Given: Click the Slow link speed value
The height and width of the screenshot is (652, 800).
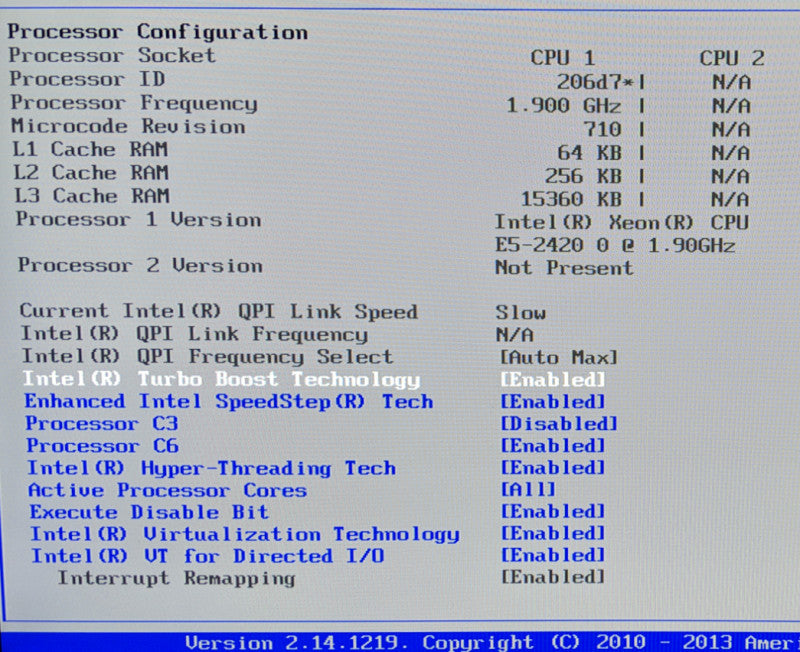Looking at the screenshot, I should pyautogui.click(x=521, y=313).
